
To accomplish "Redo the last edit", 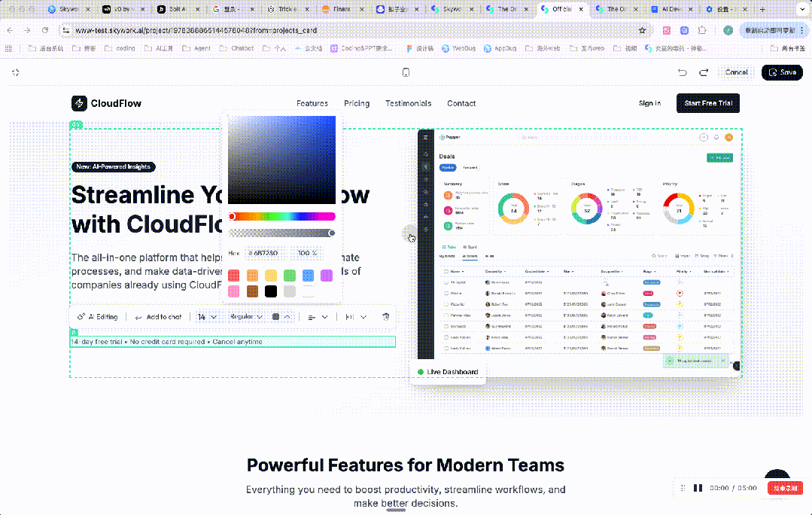I will point(704,72).
